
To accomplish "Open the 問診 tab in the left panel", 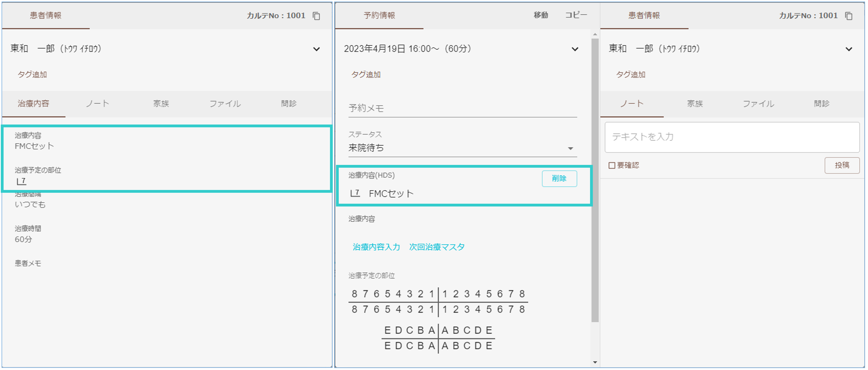I will (x=289, y=104).
